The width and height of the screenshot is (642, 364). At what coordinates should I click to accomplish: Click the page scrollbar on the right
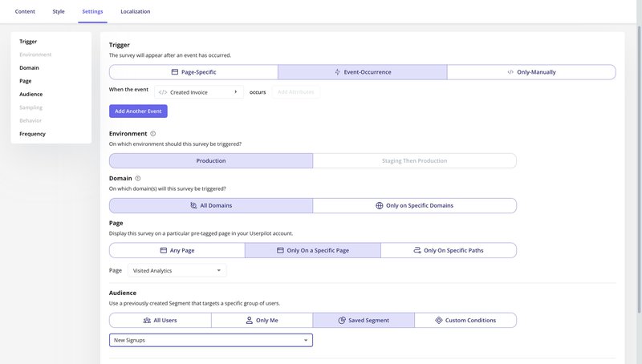click(638, 160)
